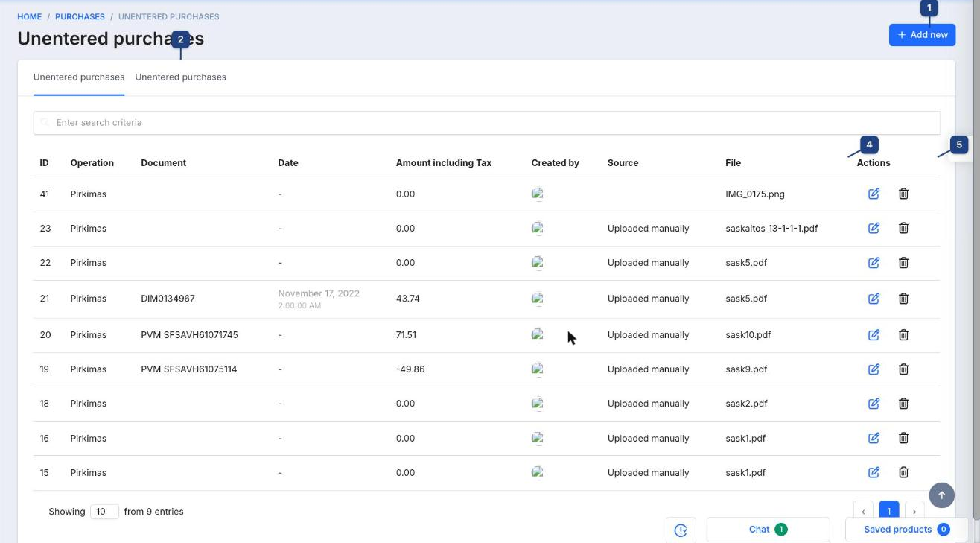The width and height of the screenshot is (980, 543).
Task: Open Saved products
Action: [x=906, y=530]
